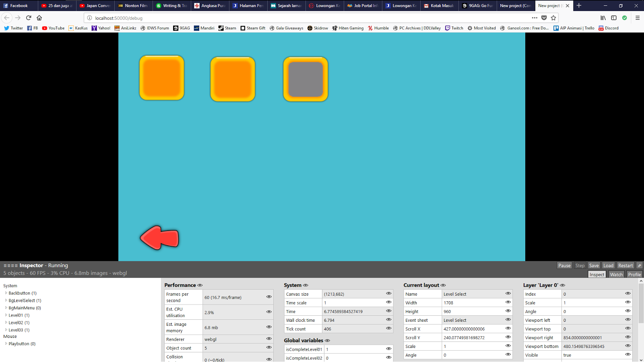
Task: Expand the Playbutton tree item
Action: click(6, 343)
